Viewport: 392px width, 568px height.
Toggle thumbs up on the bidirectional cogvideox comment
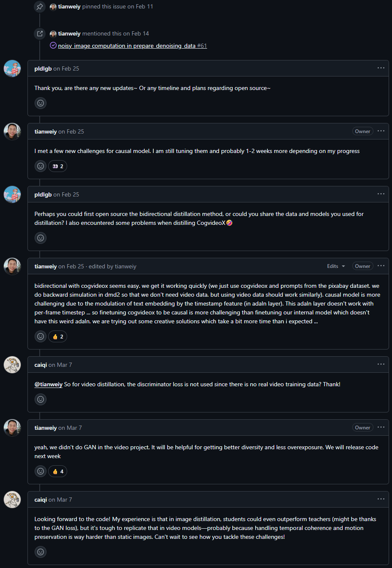(58, 336)
